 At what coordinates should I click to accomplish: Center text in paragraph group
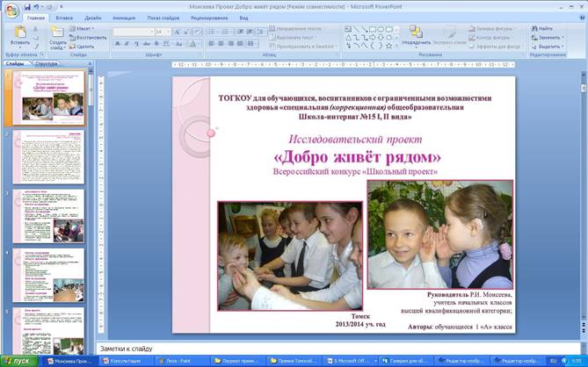[221, 44]
